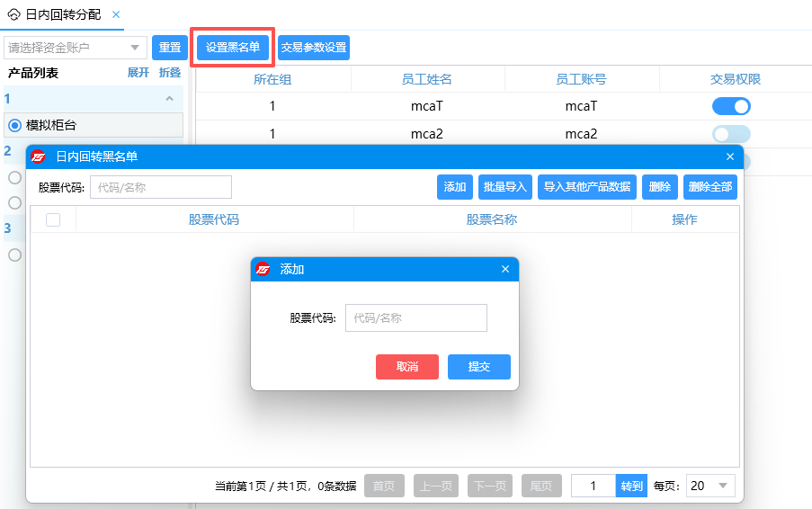Screen dimensions: 812x509
Task: Open the 请选择资金账户 dropdown
Action: (x=76, y=48)
